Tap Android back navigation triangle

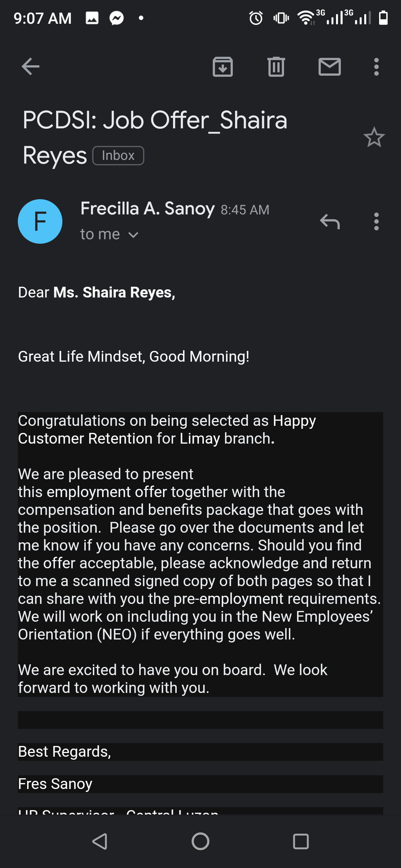pyautogui.click(x=100, y=841)
